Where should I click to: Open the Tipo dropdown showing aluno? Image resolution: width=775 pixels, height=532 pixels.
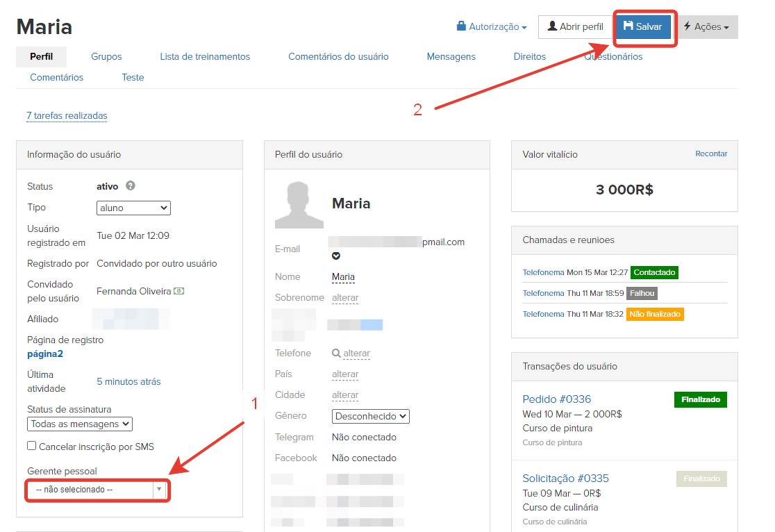pyautogui.click(x=133, y=208)
